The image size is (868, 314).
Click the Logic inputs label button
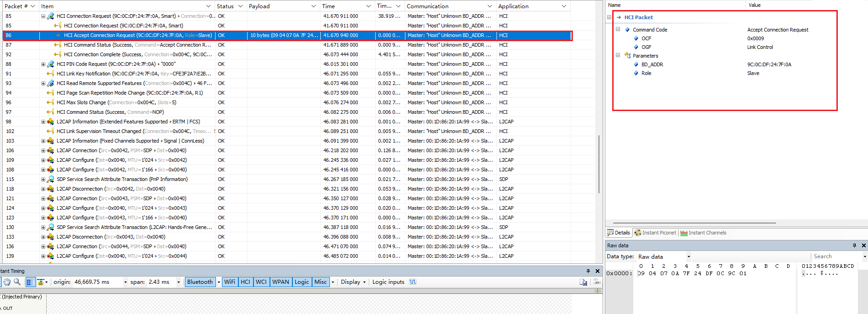(x=388, y=282)
